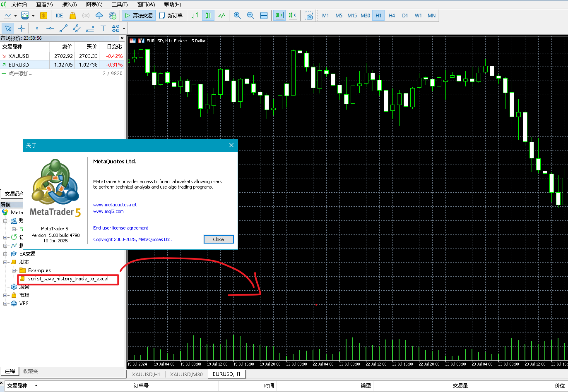This screenshot has width=568, height=392.
Task: Select the text label tool
Action: [x=103, y=28]
